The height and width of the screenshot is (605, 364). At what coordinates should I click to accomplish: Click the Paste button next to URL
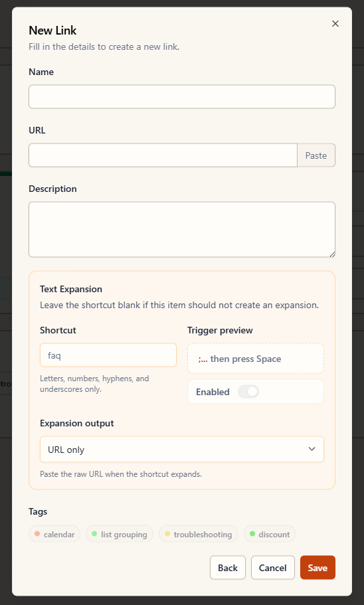click(316, 155)
